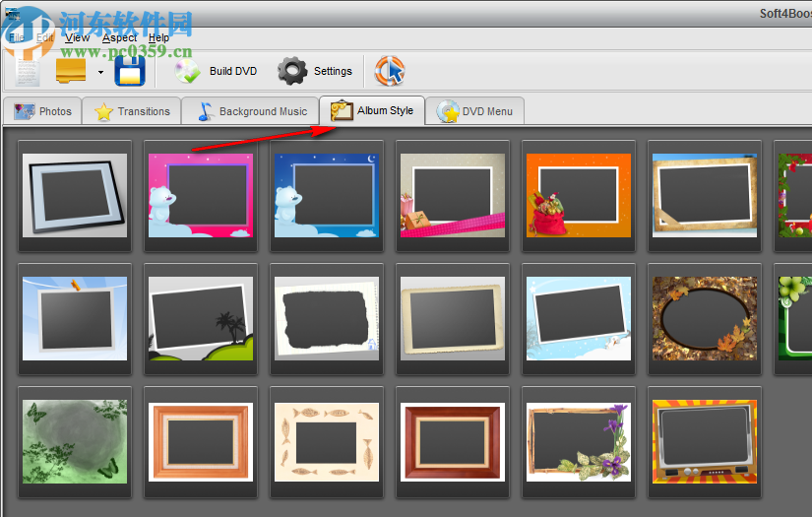Choose the gift box pink ribbon style
Viewport: 812px width, 517px height.
pyautogui.click(x=453, y=195)
